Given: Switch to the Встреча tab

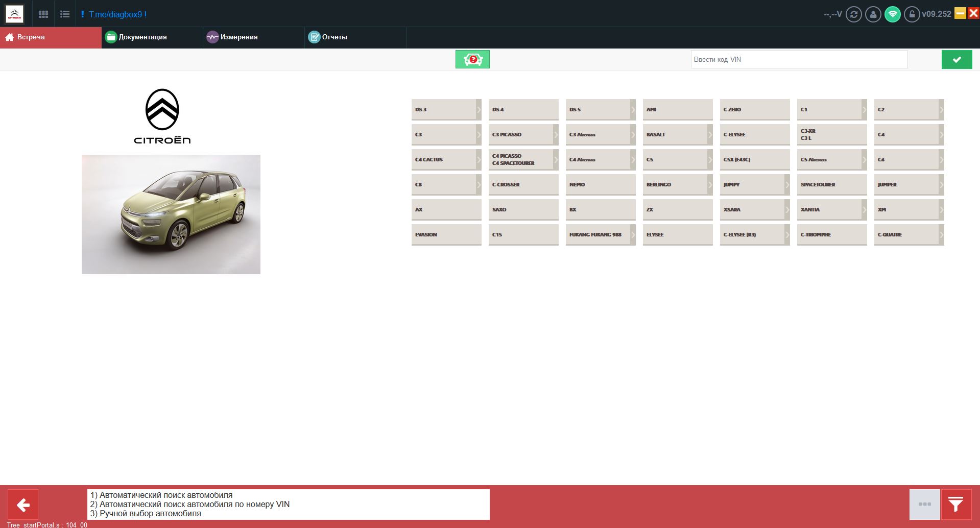Looking at the screenshot, I should [x=51, y=37].
